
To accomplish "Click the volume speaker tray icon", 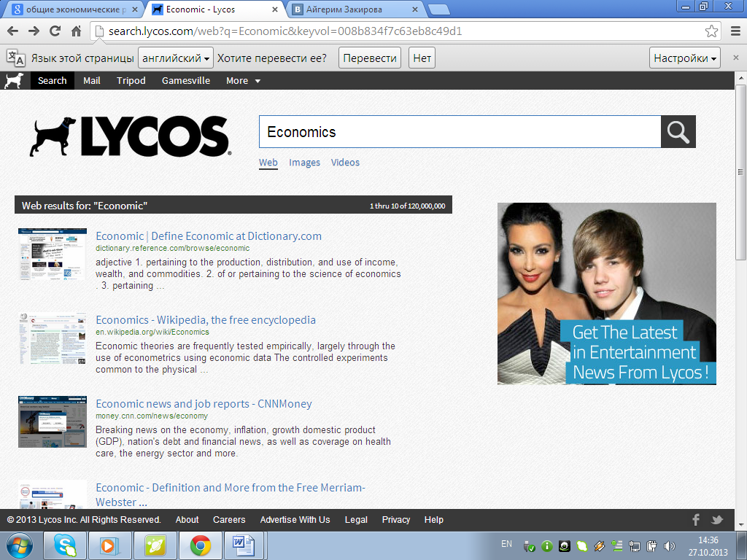I will [x=670, y=545].
